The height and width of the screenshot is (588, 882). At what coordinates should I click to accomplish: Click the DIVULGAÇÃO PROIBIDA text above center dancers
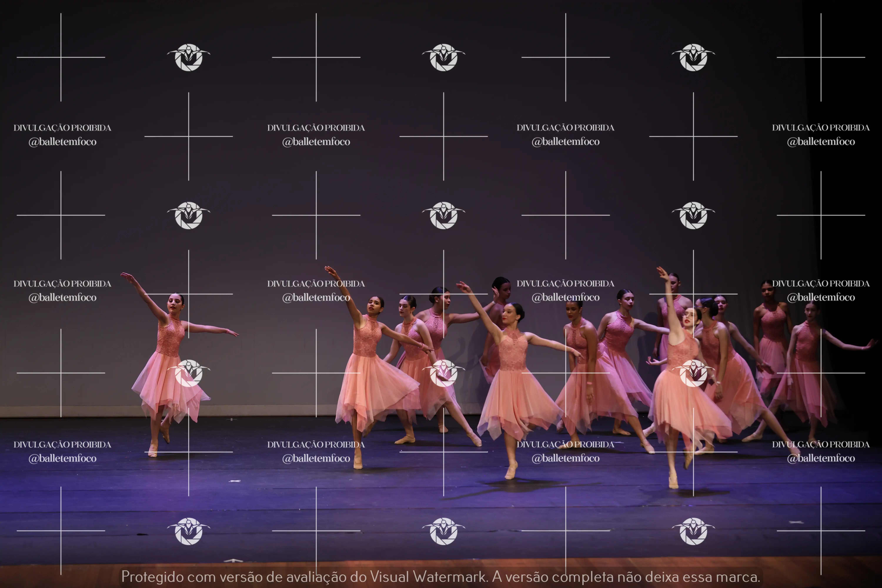point(566,284)
